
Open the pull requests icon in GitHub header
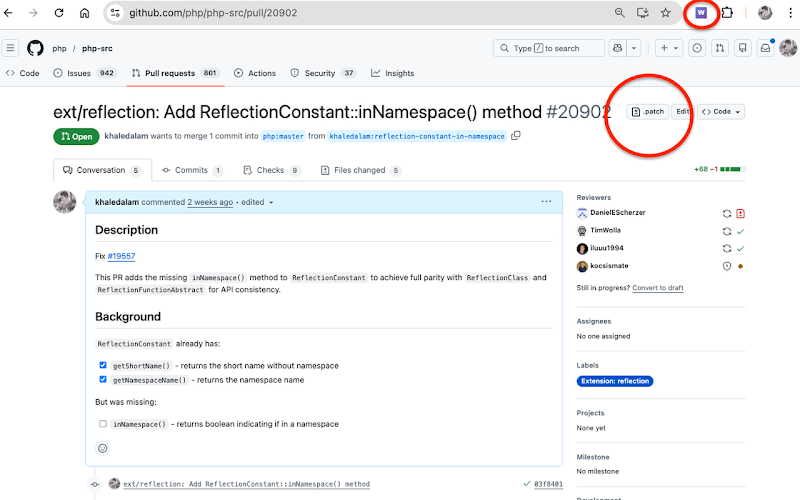pyautogui.click(x=720, y=48)
